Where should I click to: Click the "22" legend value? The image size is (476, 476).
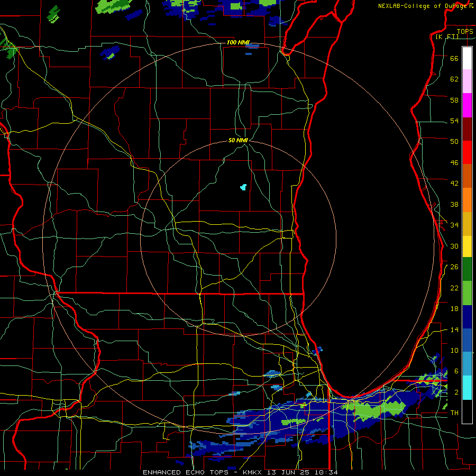coord(454,288)
